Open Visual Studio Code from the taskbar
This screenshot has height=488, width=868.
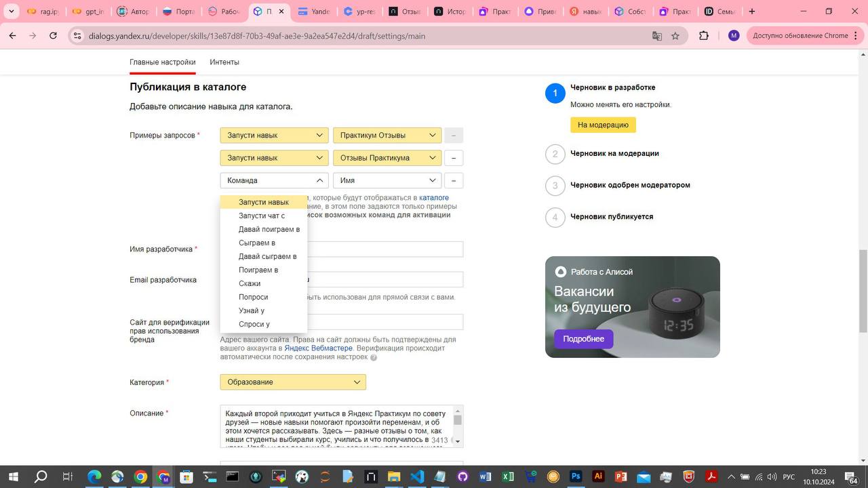click(417, 476)
